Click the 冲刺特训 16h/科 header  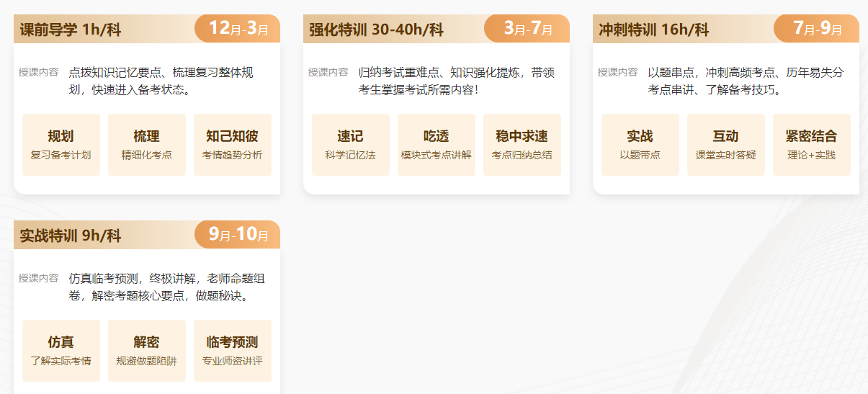tap(654, 30)
